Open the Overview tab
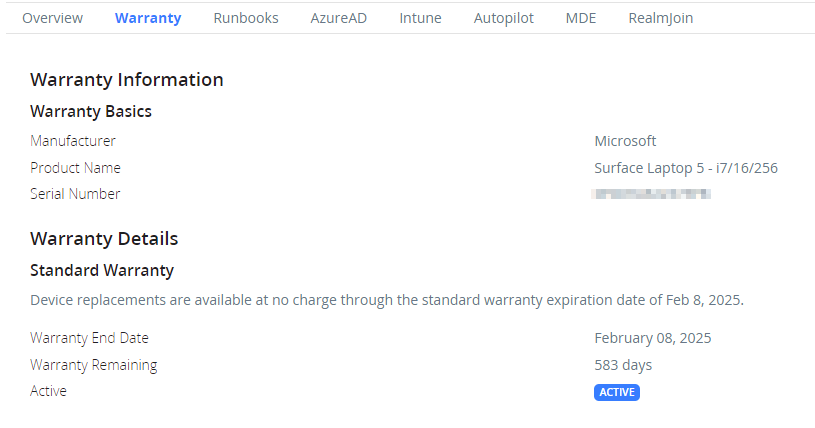This screenshot has height=428, width=815. click(52, 18)
